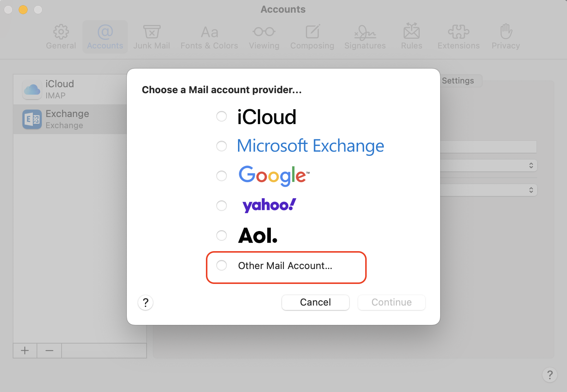567x392 pixels.
Task: Choose the Google radio button
Action: point(222,176)
